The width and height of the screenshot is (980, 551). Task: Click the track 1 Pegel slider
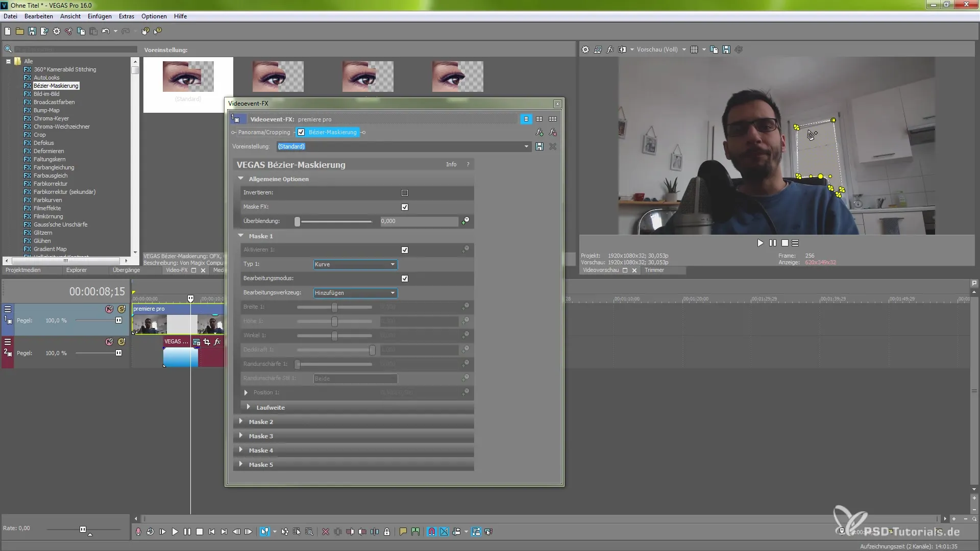[x=98, y=320]
